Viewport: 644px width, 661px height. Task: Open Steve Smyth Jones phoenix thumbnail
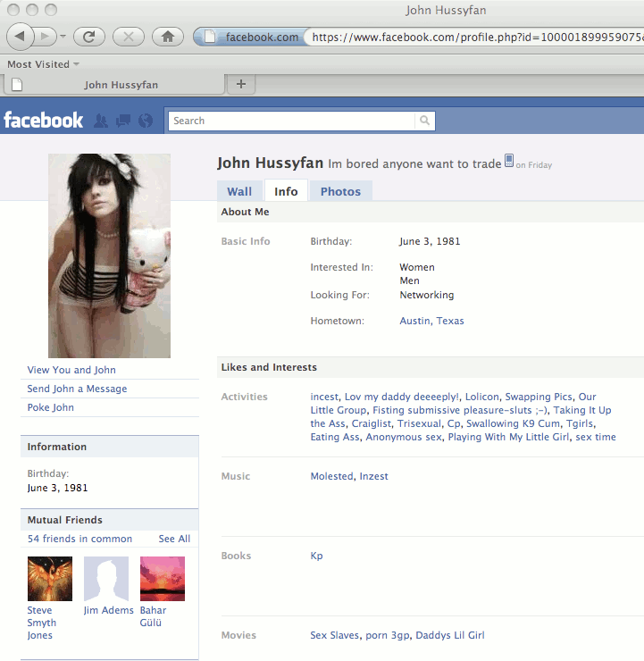[50, 579]
